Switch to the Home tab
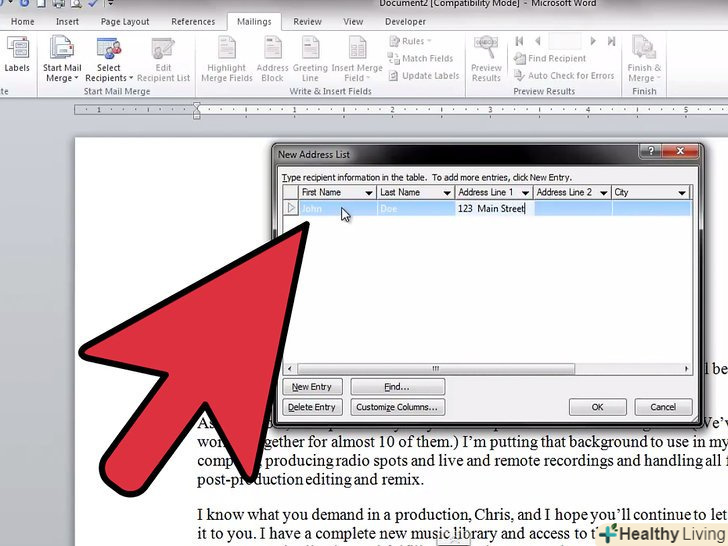 click(22, 22)
